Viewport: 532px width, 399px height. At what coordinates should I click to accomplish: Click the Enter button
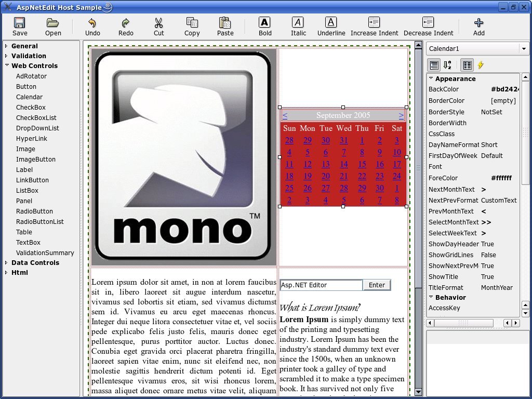377,285
